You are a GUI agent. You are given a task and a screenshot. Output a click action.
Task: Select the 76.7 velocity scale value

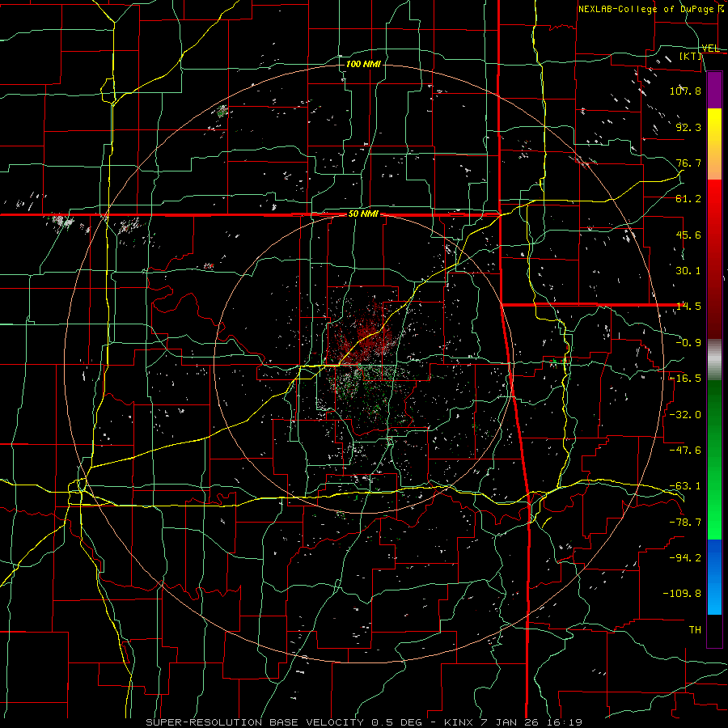click(x=688, y=163)
